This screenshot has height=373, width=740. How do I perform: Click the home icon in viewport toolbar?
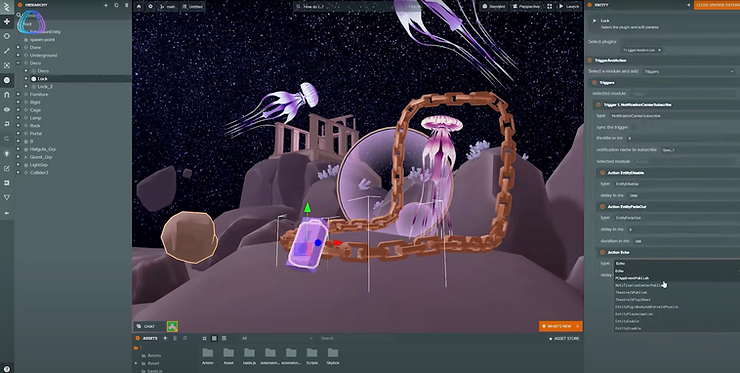pyautogui.click(x=139, y=6)
